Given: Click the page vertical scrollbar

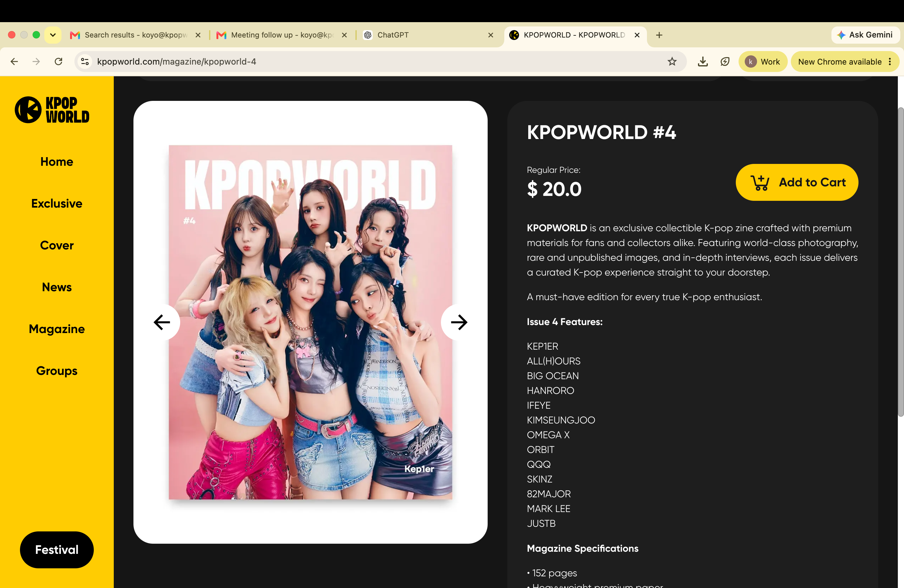Looking at the screenshot, I should tap(900, 262).
